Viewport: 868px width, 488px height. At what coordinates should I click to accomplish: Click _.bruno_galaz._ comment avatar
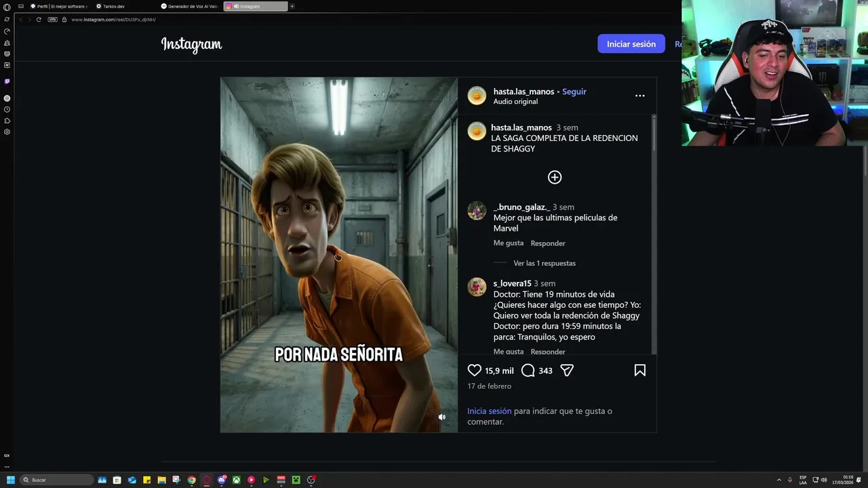coord(477,211)
